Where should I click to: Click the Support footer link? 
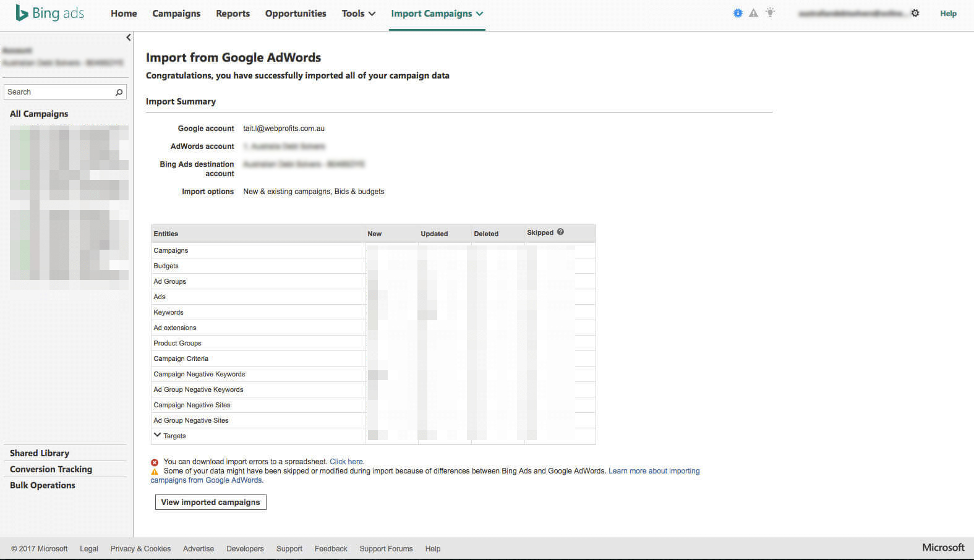point(289,549)
